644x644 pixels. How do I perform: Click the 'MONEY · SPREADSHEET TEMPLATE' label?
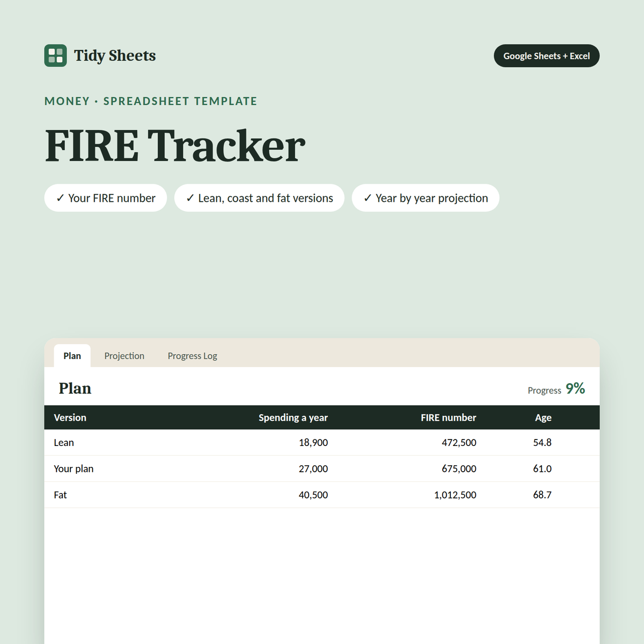pos(151,101)
